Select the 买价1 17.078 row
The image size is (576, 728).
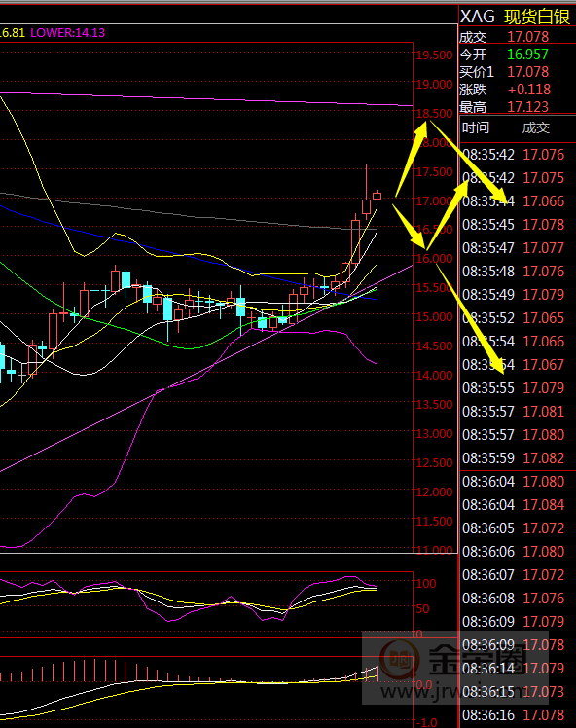click(x=517, y=72)
